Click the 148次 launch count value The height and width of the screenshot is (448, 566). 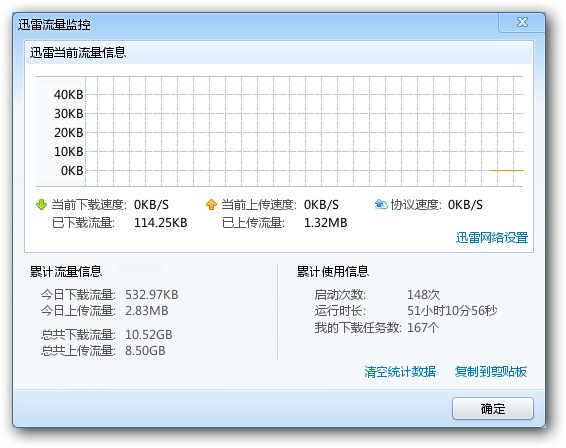pos(423,295)
